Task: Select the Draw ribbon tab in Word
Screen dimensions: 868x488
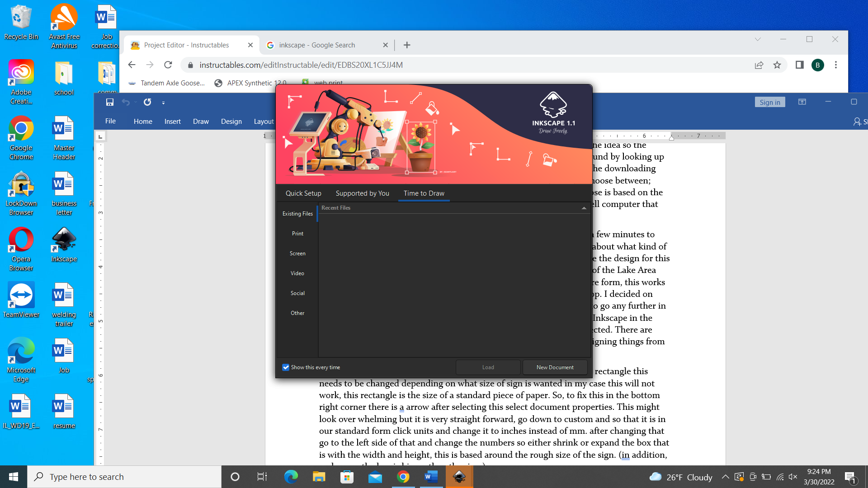Action: point(201,121)
